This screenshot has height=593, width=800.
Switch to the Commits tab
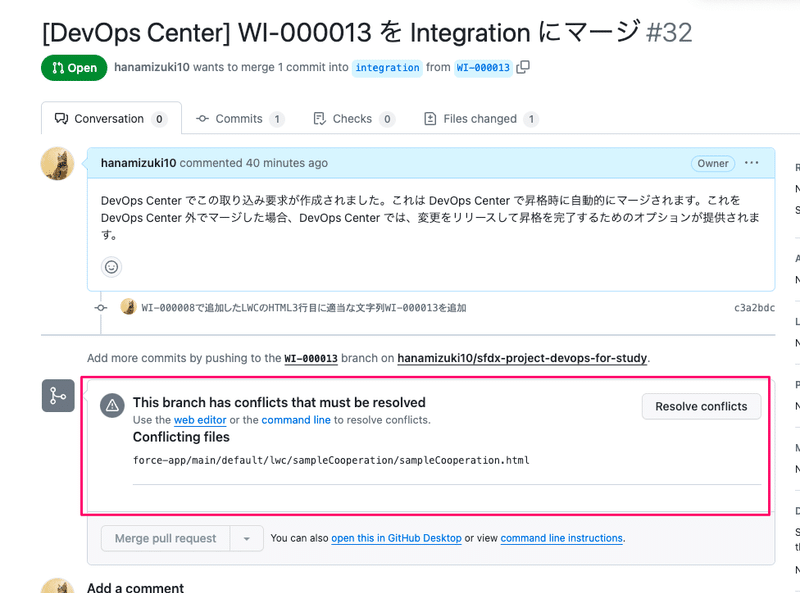[240, 119]
